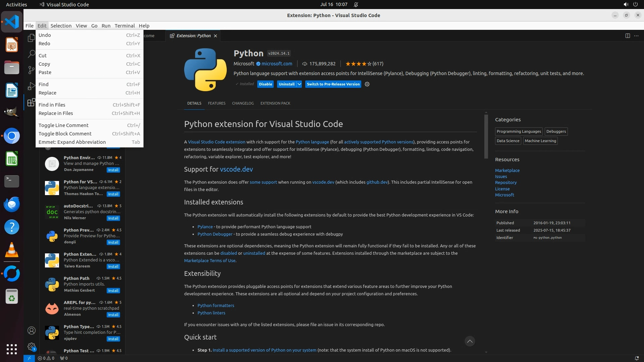This screenshot has height=362, width=644.
Task: Click the scroll-to-top chevron button
Action: [x=470, y=341]
